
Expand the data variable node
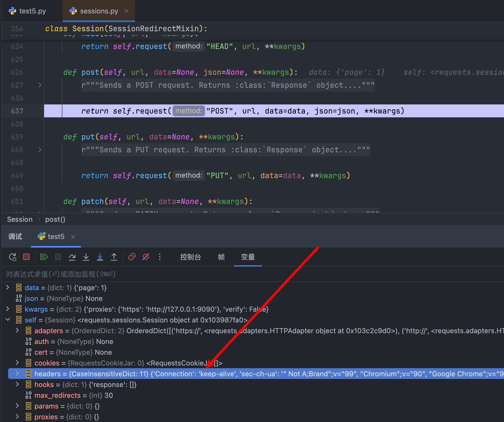coord(8,287)
